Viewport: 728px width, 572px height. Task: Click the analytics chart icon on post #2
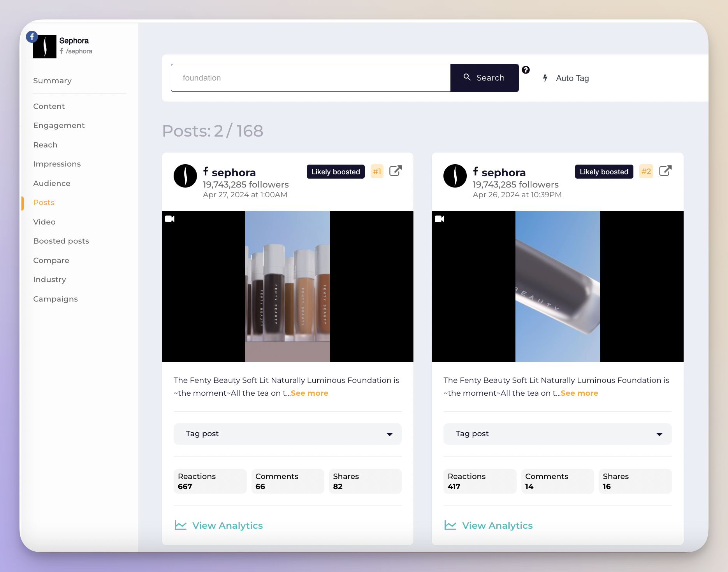(450, 525)
